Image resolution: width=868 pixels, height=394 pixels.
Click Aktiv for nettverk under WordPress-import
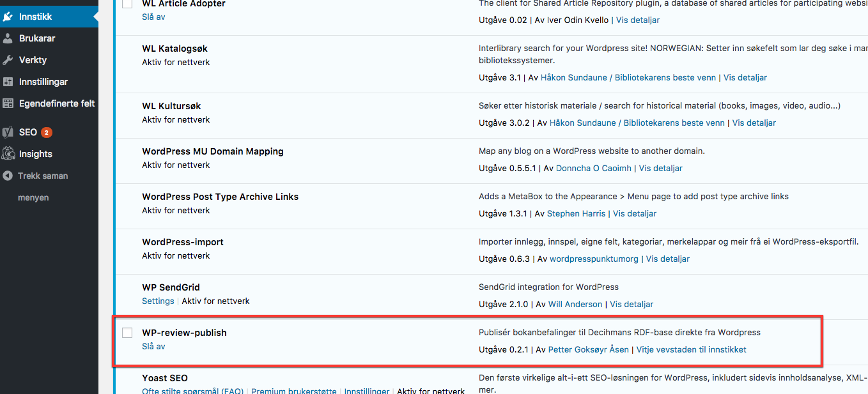(x=176, y=255)
